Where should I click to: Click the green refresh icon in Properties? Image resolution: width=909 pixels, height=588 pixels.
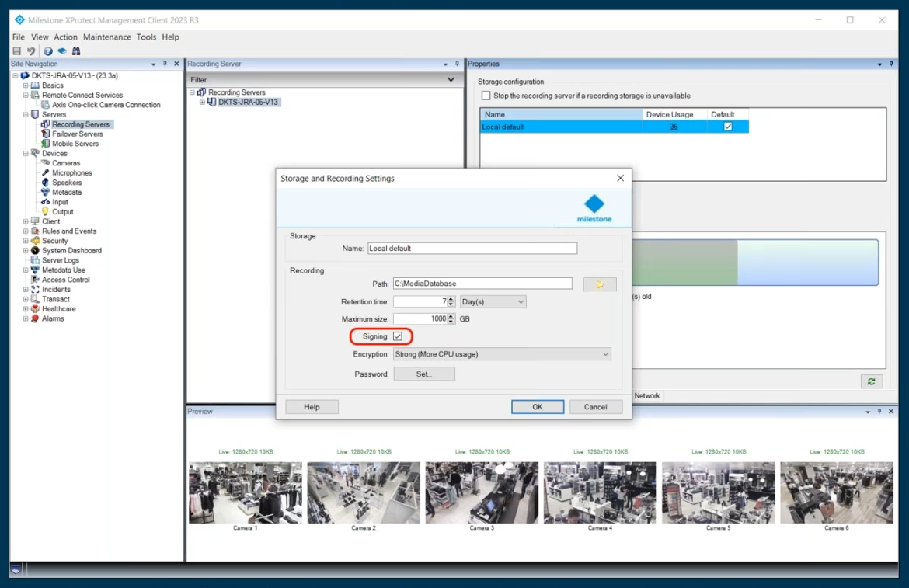click(x=871, y=381)
